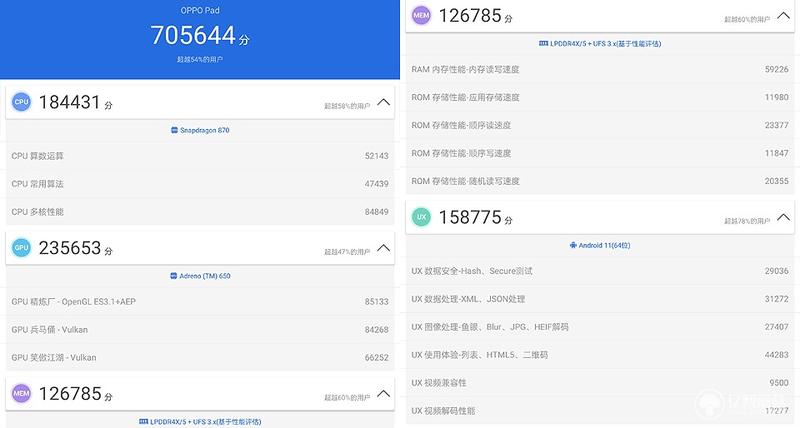Collapse the top-right MEM 126785 section chevron
This screenshot has height=428, width=800.
[783, 16]
